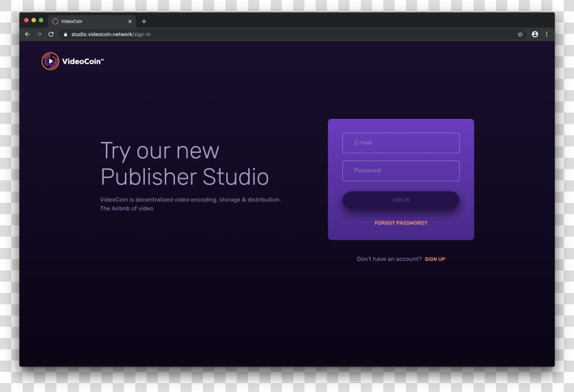This screenshot has width=574, height=392.
Task: Focus the address bar URL
Action: (x=111, y=34)
